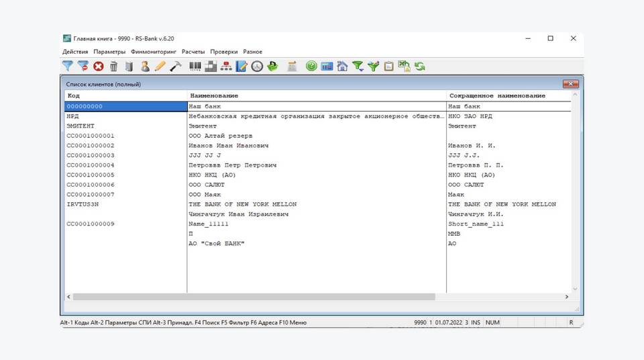Click the gray checkered blocks icon
Screen dimensions: 644x360
(x=211, y=66)
